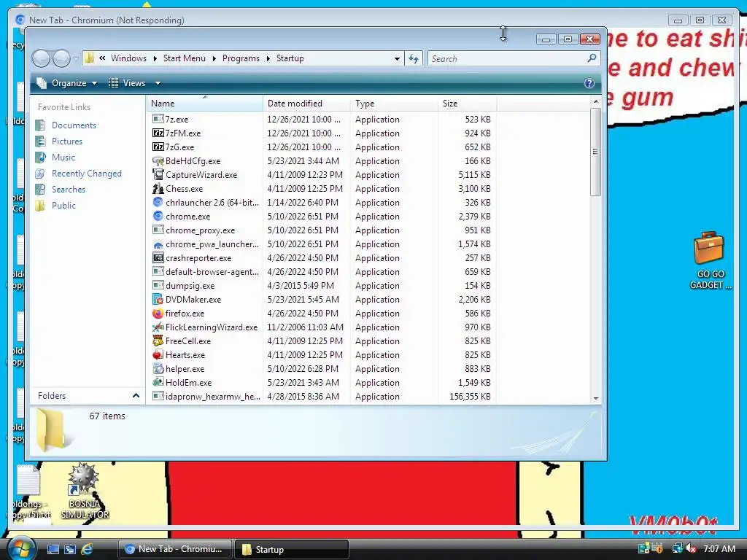Select the 7zFM.exe file icon
Screen dimensions: 747x560
(x=158, y=133)
